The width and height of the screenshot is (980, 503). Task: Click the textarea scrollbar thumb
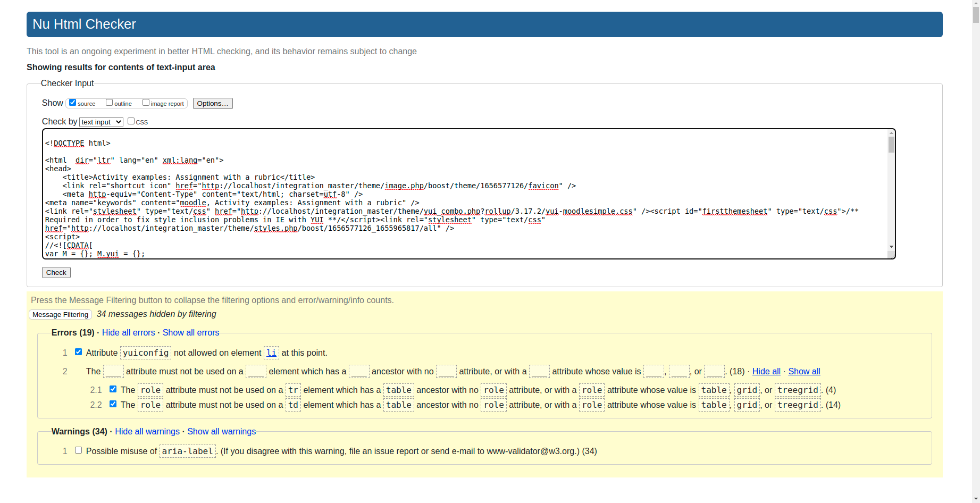coord(891,145)
